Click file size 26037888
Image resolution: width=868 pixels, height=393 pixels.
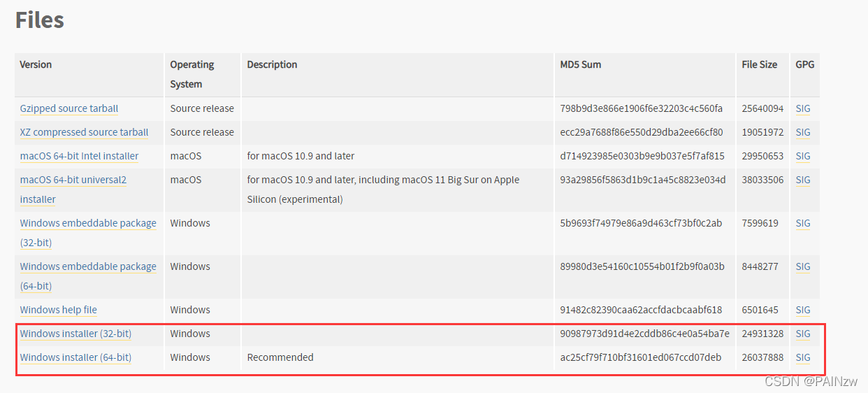tap(762, 357)
